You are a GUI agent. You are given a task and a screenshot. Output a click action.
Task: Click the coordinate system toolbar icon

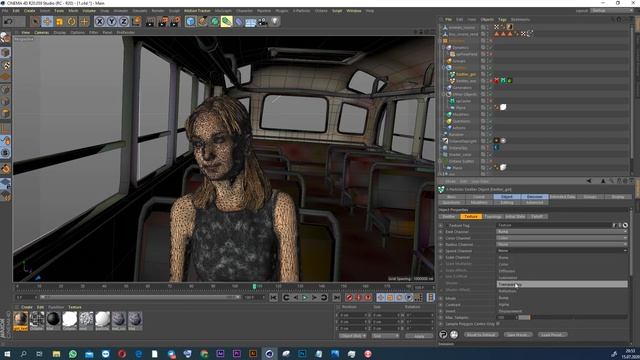pyautogui.click(x=136, y=21)
